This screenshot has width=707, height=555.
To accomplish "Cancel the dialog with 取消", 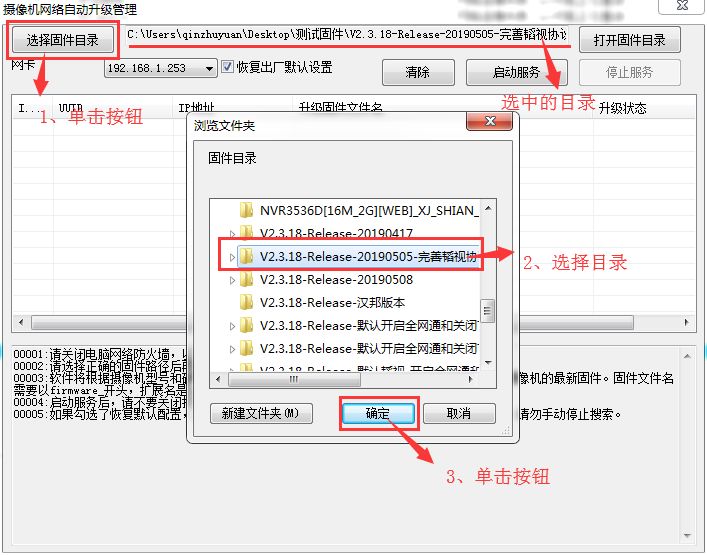I will [x=459, y=413].
